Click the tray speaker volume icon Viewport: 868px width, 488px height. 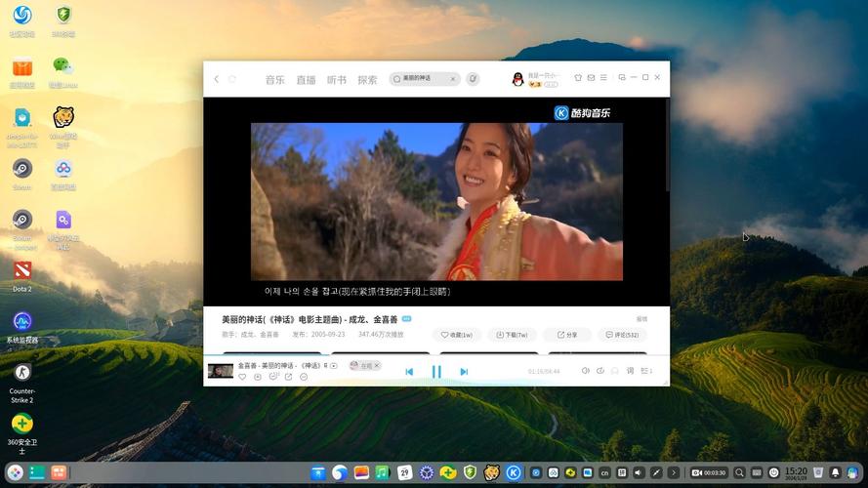(639, 472)
